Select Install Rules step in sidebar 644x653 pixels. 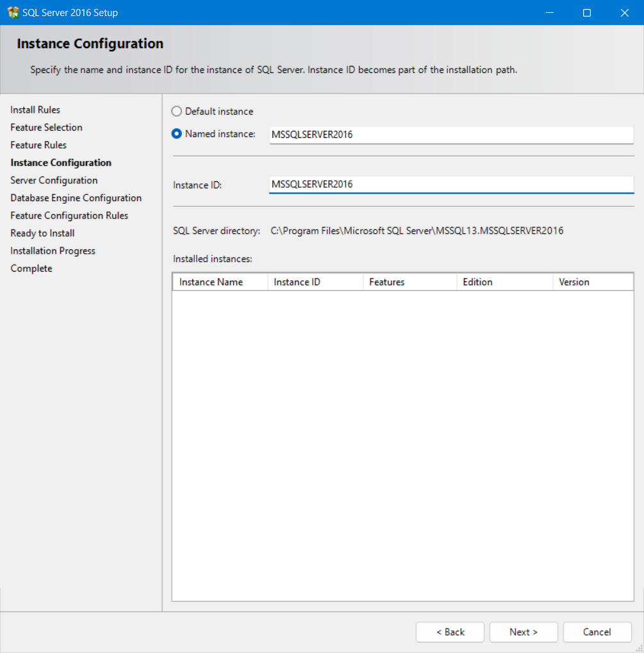pos(35,110)
